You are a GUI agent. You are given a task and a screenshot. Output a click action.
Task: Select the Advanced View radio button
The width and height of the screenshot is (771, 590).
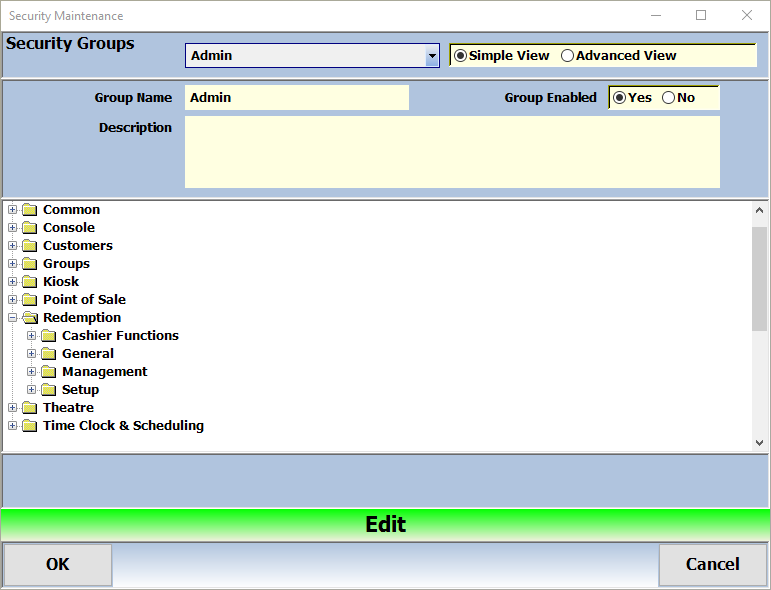click(x=568, y=56)
